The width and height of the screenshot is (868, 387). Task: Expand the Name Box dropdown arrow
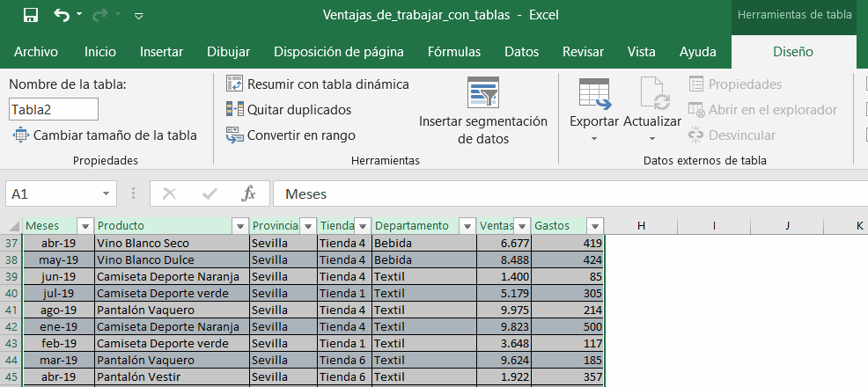(x=106, y=194)
